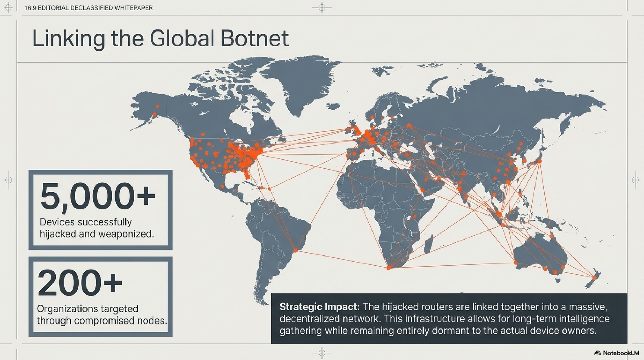The height and width of the screenshot is (360, 644).
Task: Click the "Devices successfully hijacked and weaponized" caption
Action: point(97,228)
